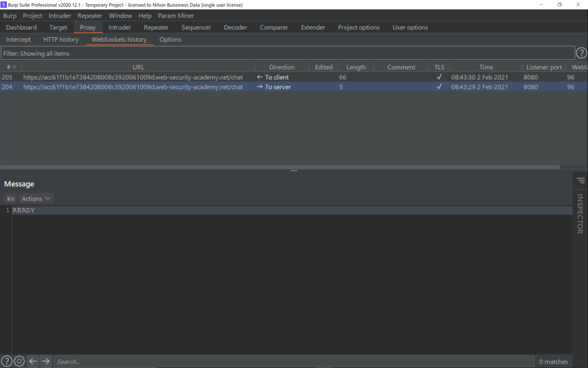Open the Intruder menu in menu bar
588x368 pixels.
(x=60, y=16)
